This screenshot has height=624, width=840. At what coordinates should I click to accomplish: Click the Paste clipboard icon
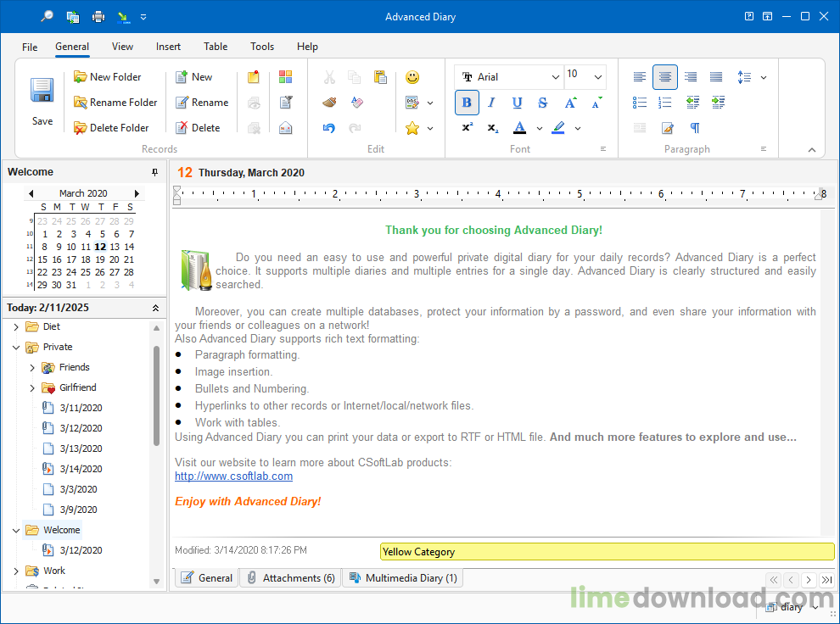(380, 77)
